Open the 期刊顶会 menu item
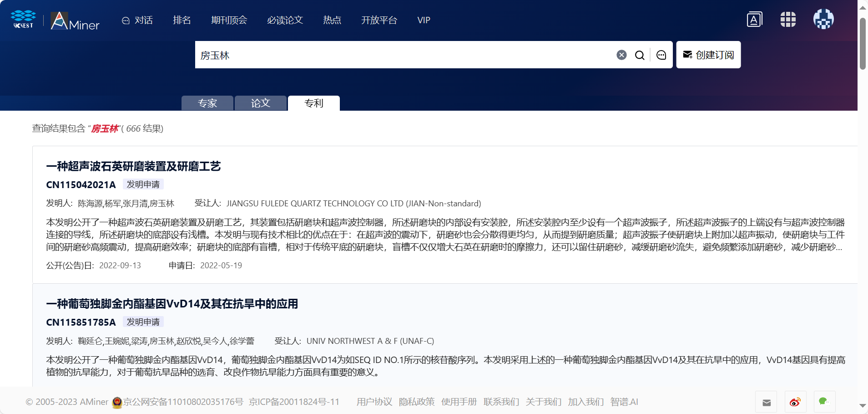The width and height of the screenshot is (868, 414). 229,20
